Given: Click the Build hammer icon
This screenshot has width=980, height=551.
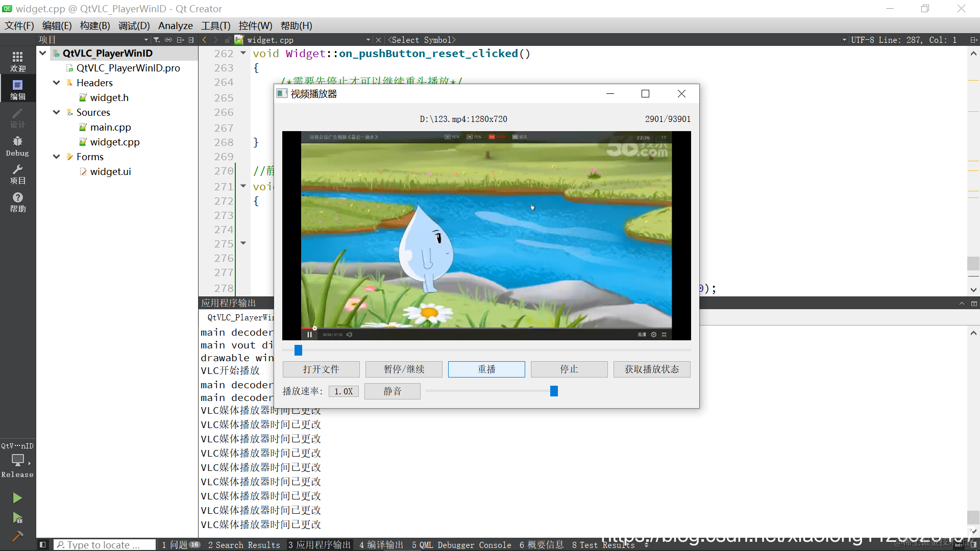Looking at the screenshot, I should [x=17, y=536].
